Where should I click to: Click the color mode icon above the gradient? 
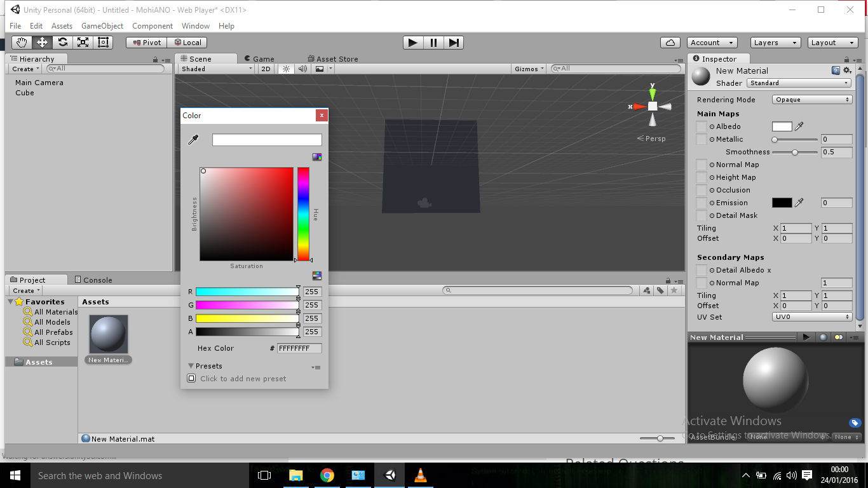pyautogui.click(x=317, y=157)
